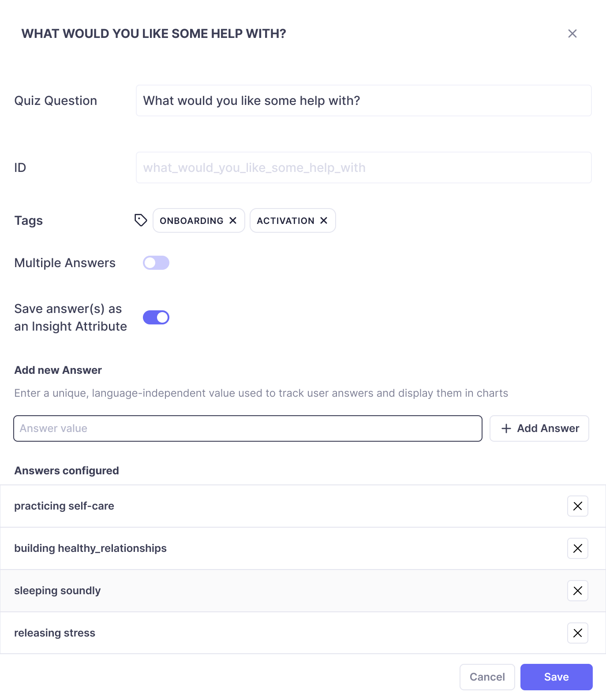Delete the building healthy_relationships answer
The image size is (606, 700).
[x=578, y=548]
